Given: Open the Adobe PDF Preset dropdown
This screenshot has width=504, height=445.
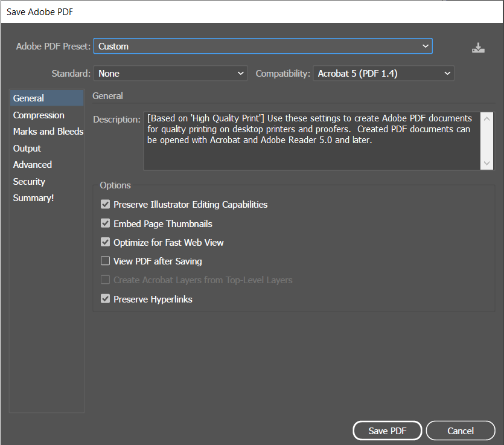Looking at the screenshot, I should click(263, 46).
